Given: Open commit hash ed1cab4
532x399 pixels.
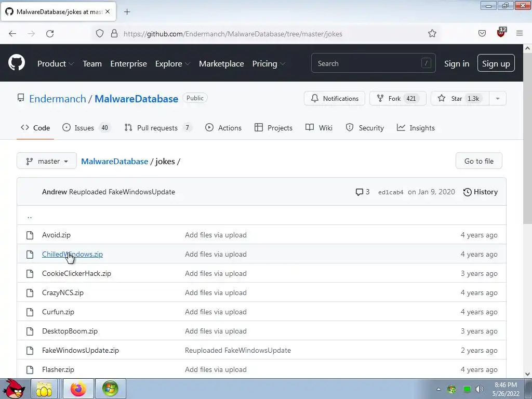Looking at the screenshot, I should pyautogui.click(x=391, y=192).
